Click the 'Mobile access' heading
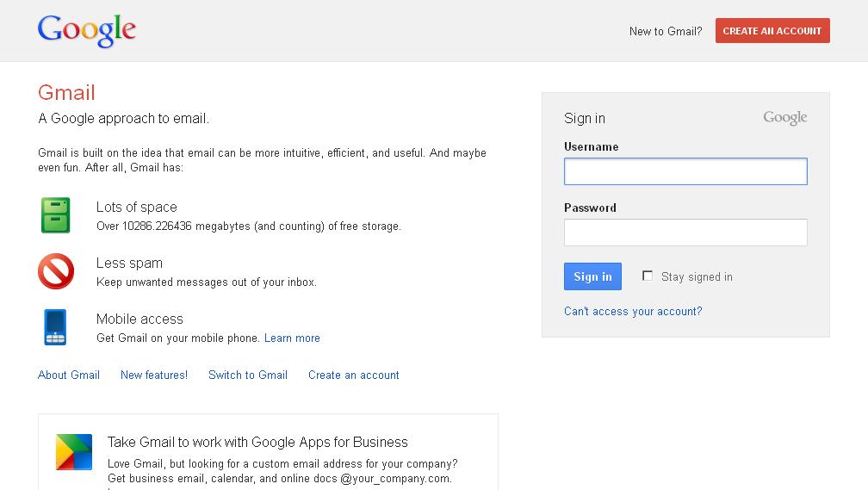868x490 pixels. click(x=139, y=319)
